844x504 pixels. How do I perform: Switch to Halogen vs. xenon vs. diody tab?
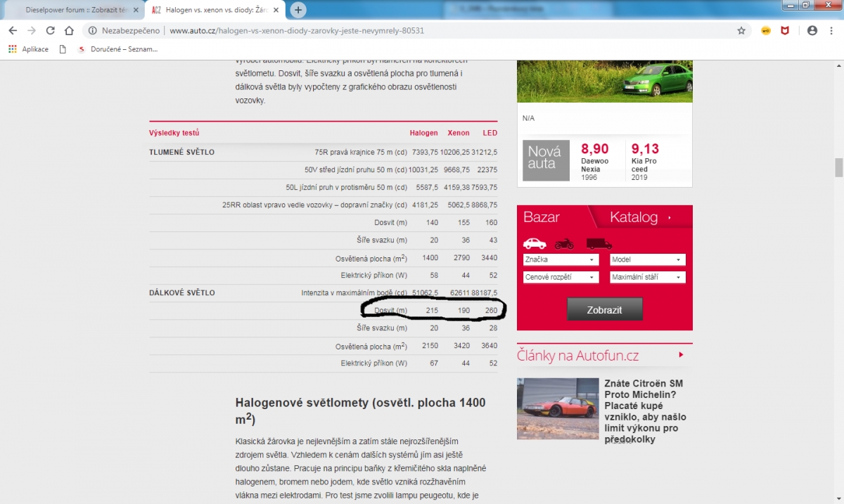pos(214,10)
